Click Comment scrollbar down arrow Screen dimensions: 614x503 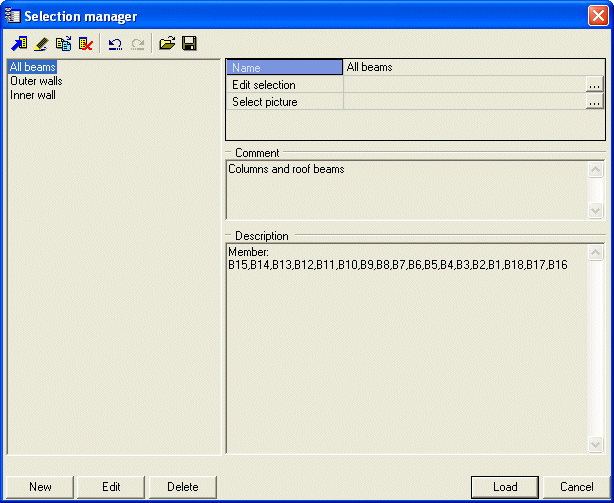[595, 210]
